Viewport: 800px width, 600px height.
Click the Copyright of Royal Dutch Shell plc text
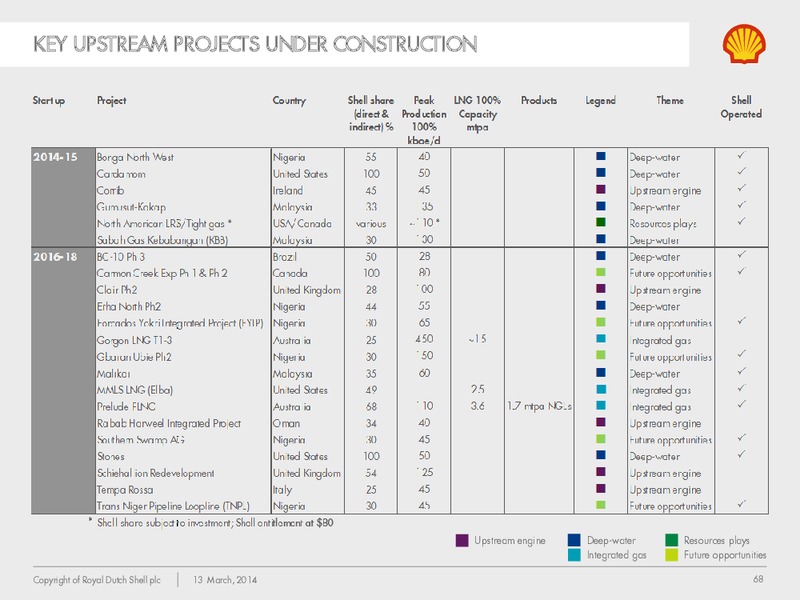coord(97,580)
